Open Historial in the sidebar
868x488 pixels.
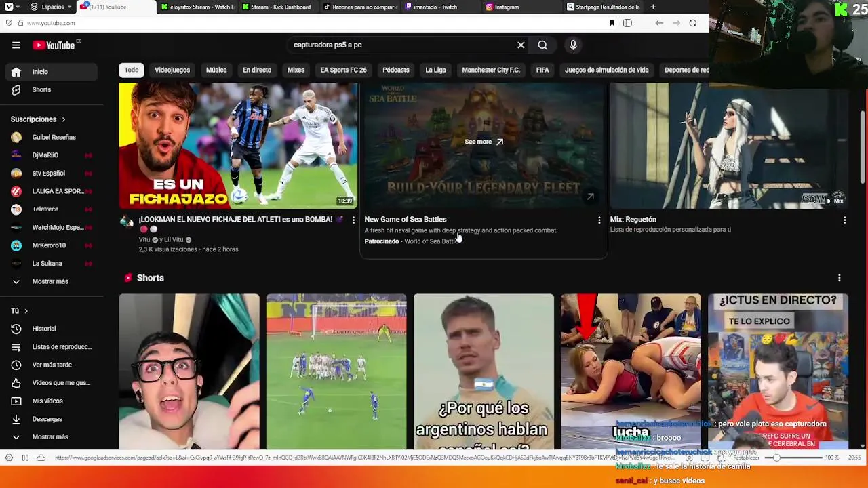pos(52,329)
